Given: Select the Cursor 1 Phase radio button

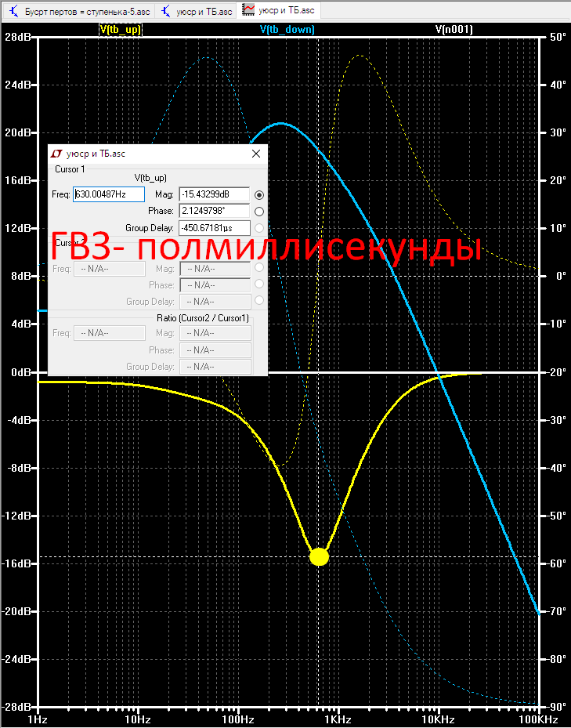Looking at the screenshot, I should 259,212.
